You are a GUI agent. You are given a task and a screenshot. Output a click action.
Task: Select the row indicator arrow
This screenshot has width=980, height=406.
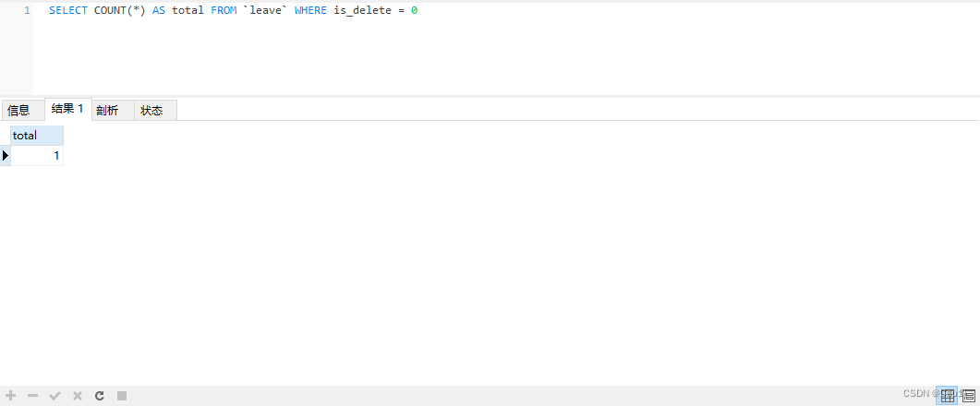(5, 156)
